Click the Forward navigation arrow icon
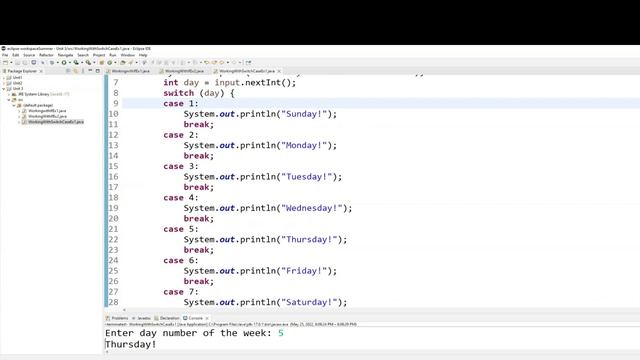The image size is (640, 360). (234, 62)
